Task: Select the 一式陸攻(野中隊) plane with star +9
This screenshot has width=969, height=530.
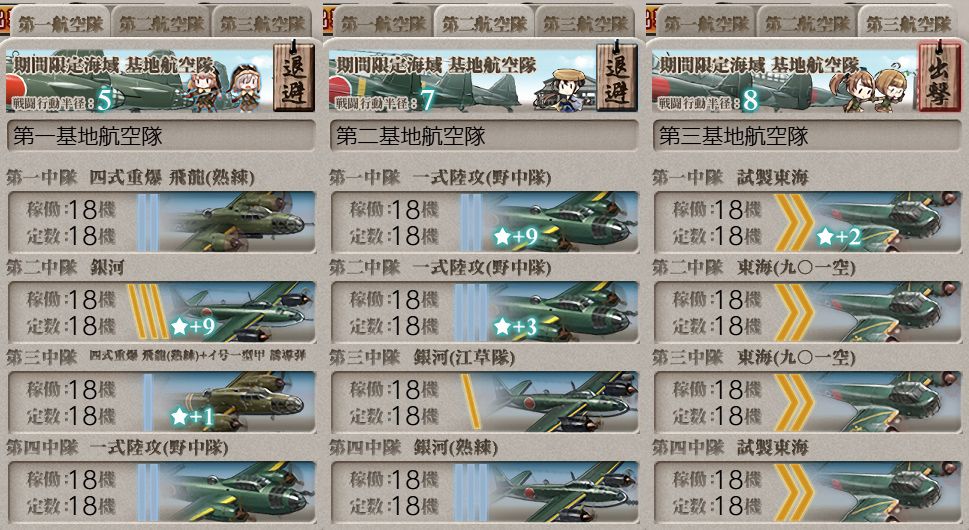Action: pyautogui.click(x=485, y=222)
